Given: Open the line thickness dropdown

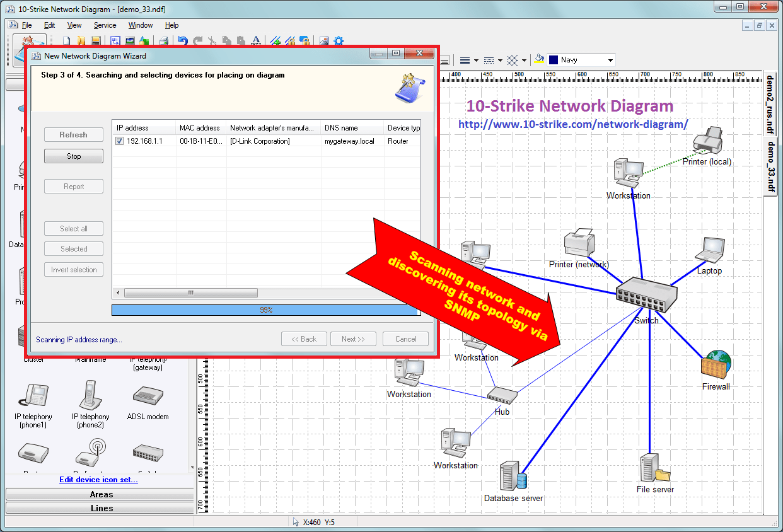Looking at the screenshot, I should click(x=476, y=60).
